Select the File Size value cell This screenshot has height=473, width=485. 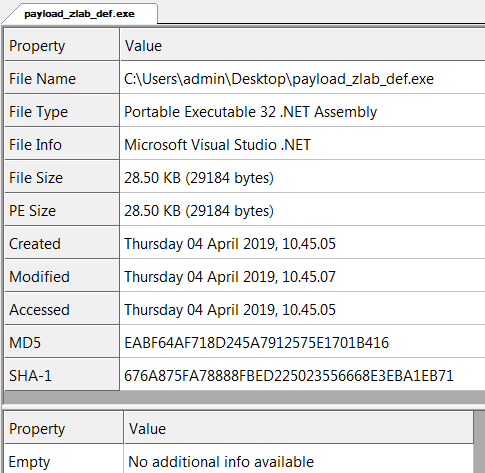303,177
